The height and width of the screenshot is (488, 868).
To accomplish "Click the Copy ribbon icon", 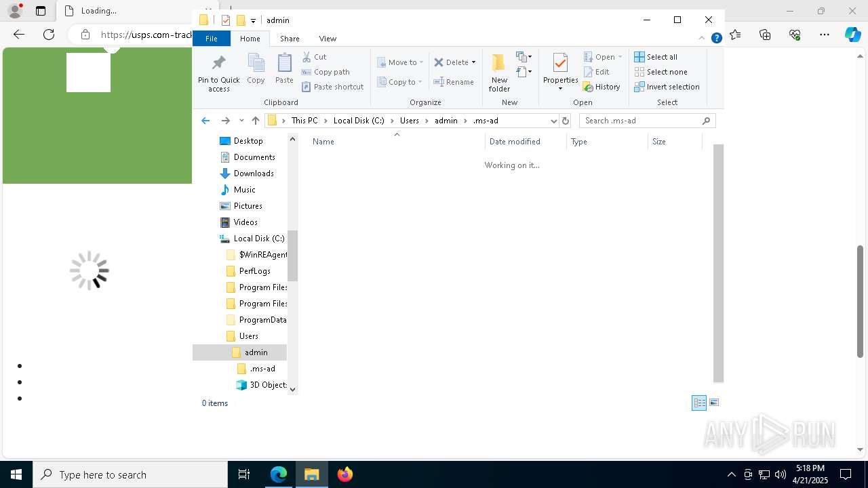I will pyautogui.click(x=256, y=68).
